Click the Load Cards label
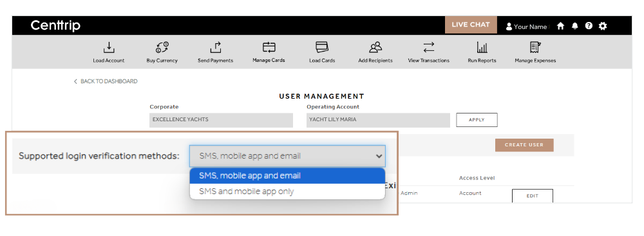The height and width of the screenshot is (236, 644). [x=322, y=61]
